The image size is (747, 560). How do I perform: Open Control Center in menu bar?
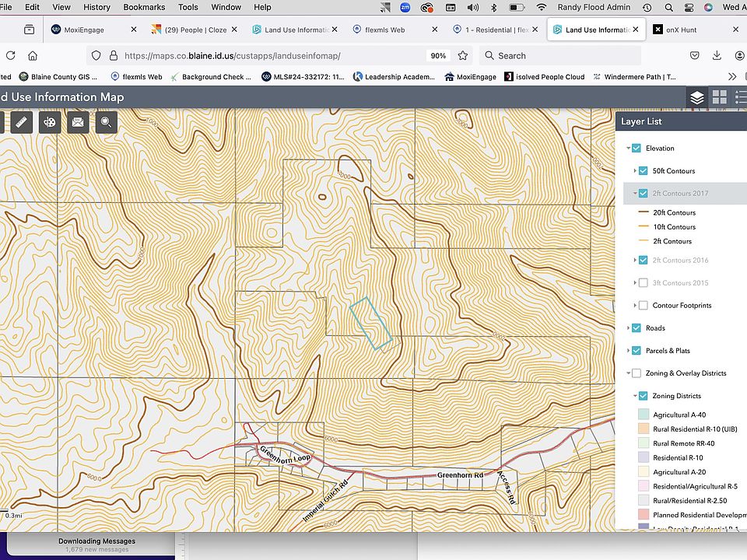(689, 7)
